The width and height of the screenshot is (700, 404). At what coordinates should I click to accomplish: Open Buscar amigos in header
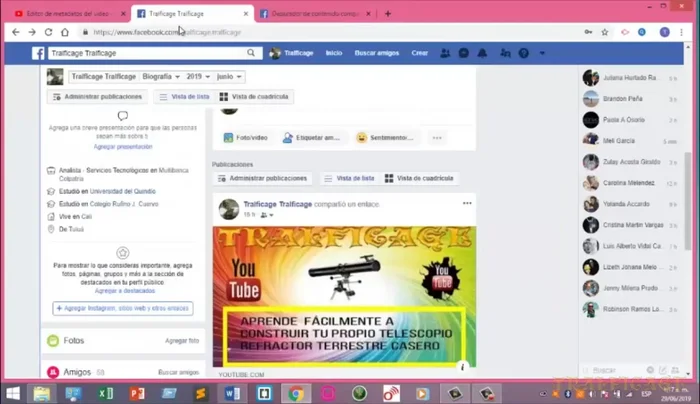377,53
